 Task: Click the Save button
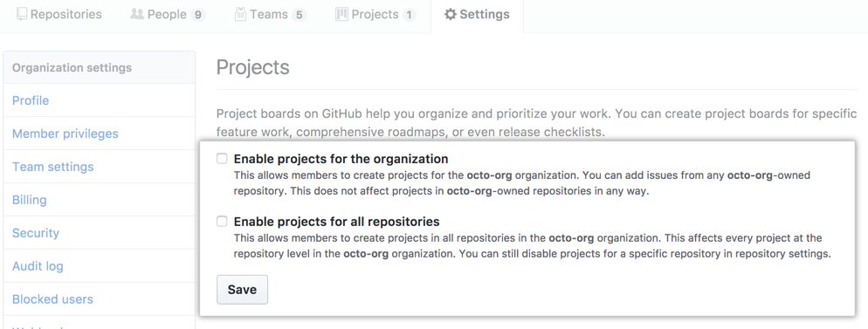point(242,290)
